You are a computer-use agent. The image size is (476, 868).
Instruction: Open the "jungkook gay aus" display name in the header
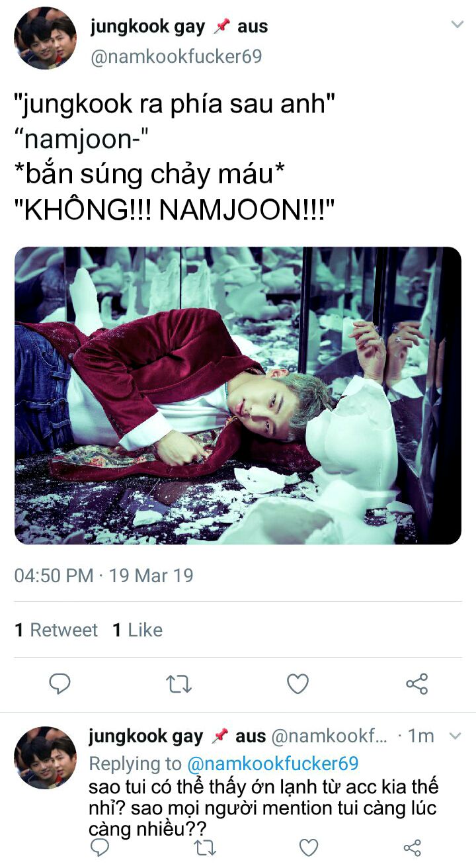pos(178,26)
